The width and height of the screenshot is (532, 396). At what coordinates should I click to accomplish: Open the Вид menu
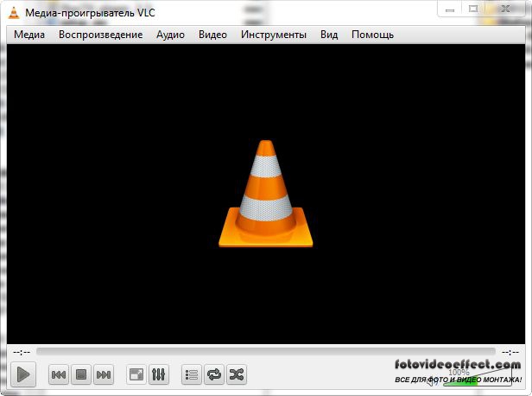[x=329, y=35]
